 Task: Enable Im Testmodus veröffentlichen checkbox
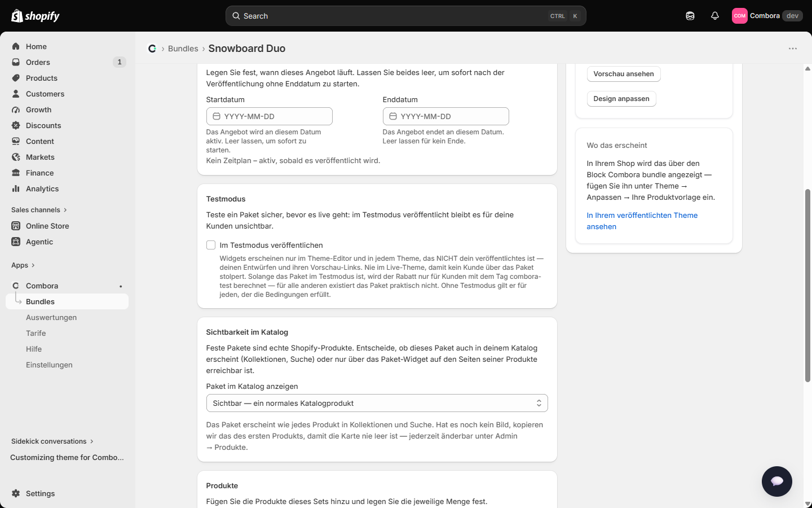[x=211, y=245]
